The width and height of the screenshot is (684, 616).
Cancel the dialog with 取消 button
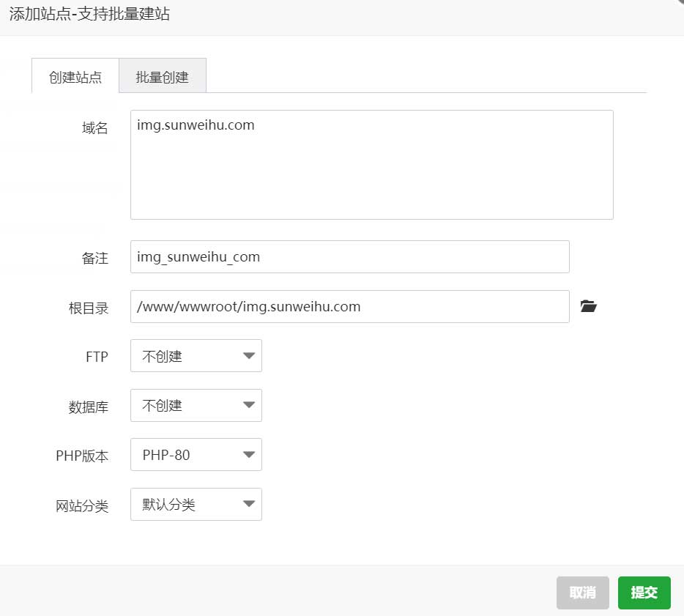click(x=582, y=593)
